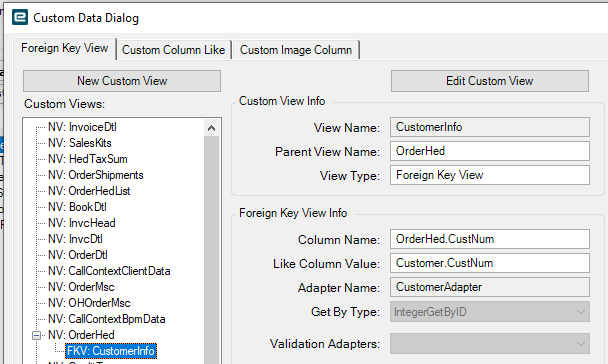The width and height of the screenshot is (608, 364).
Task: Select NV: OrderShipments tree node
Action: coord(95,175)
